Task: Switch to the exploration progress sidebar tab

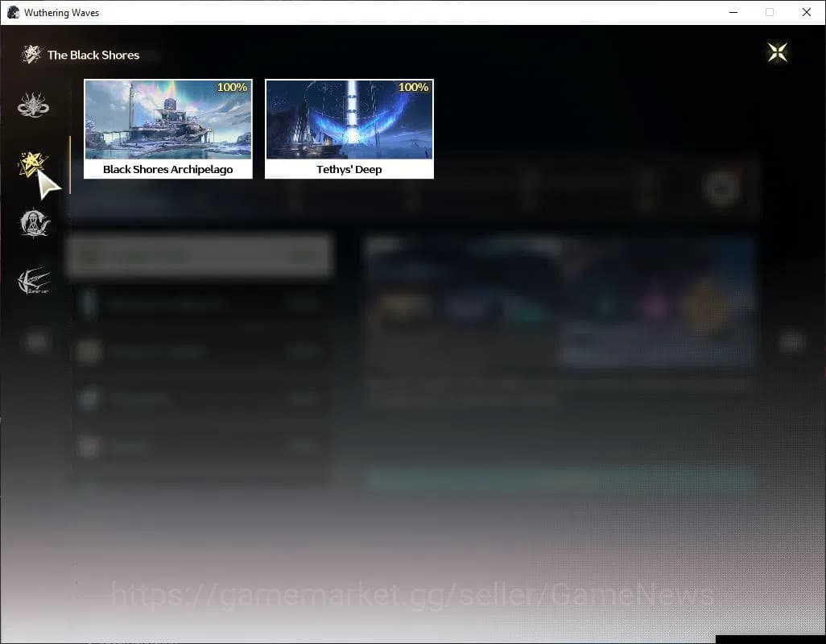Action: coord(30,163)
